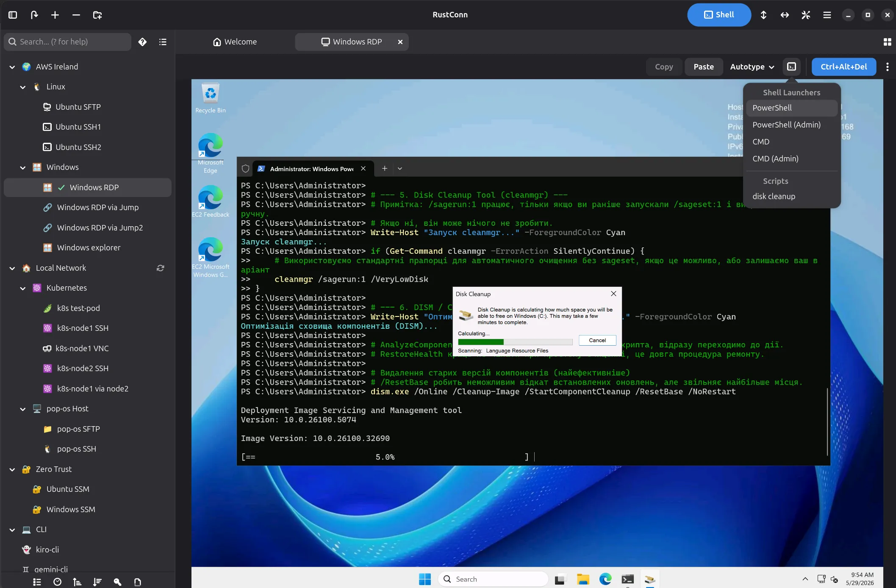Select the kiro-cli entry
Image resolution: width=896 pixels, height=588 pixels.
pos(88,549)
